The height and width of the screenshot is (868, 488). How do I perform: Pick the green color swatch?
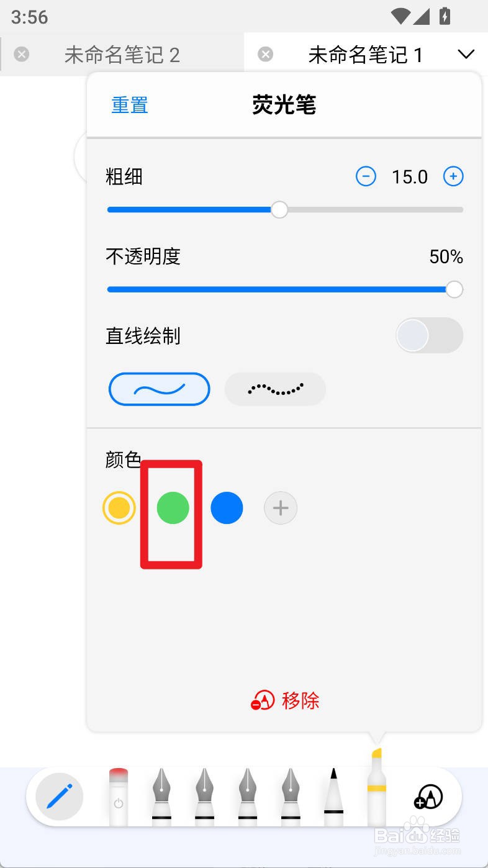[173, 509]
